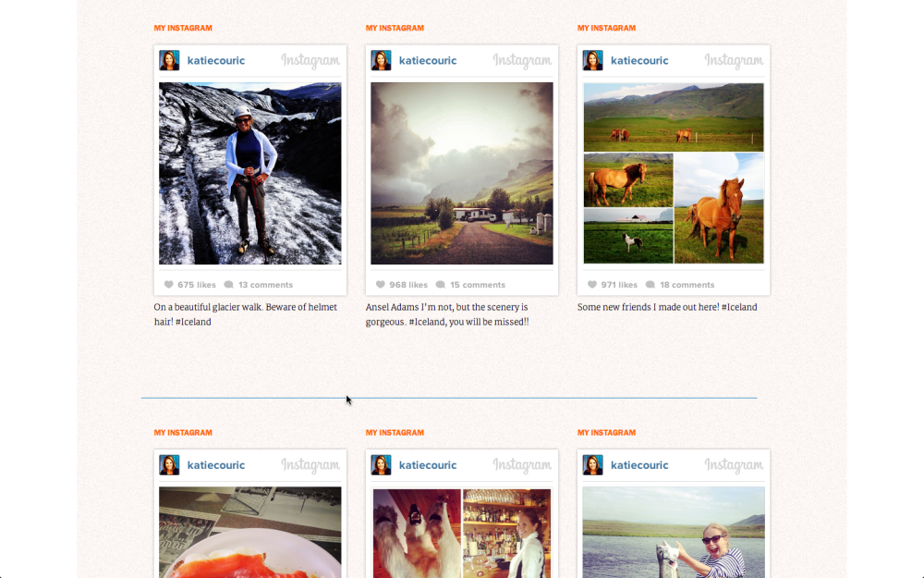View the woman holding a fish photo
The width and height of the screenshot is (924, 578).
tap(674, 532)
